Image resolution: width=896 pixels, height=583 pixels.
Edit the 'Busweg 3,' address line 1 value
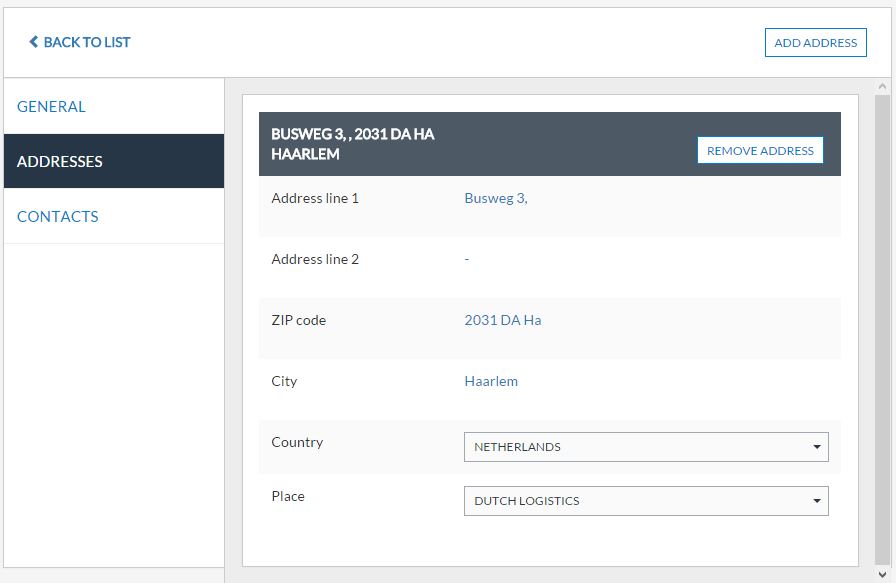pyautogui.click(x=496, y=198)
